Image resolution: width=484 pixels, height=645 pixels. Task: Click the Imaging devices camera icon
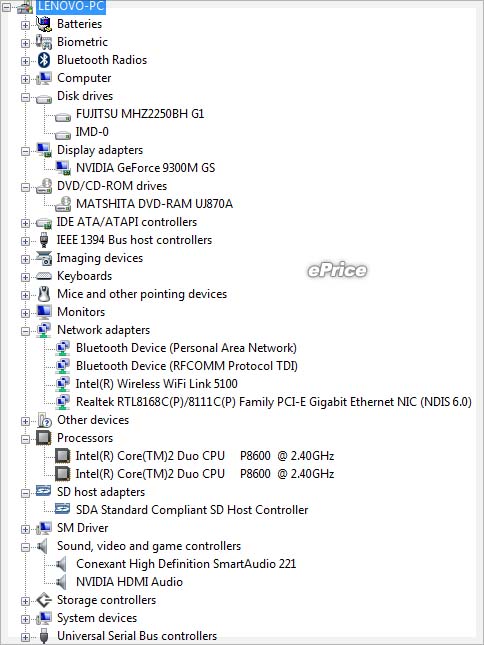tap(44, 258)
